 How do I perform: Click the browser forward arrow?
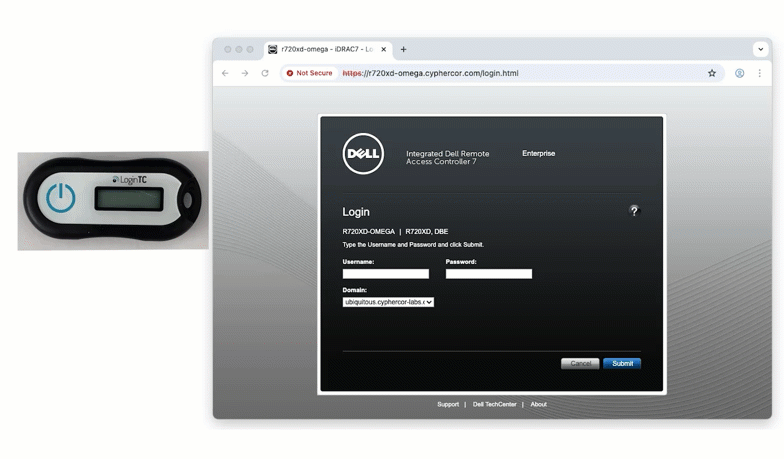pyautogui.click(x=244, y=73)
